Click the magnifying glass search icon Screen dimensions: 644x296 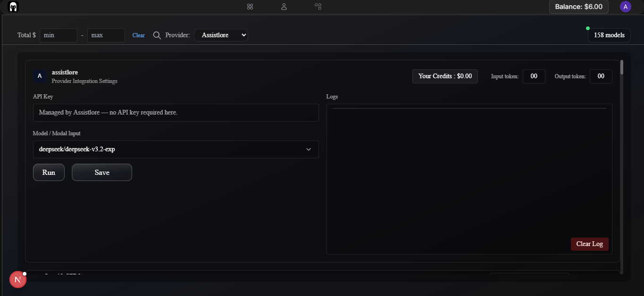tap(157, 35)
